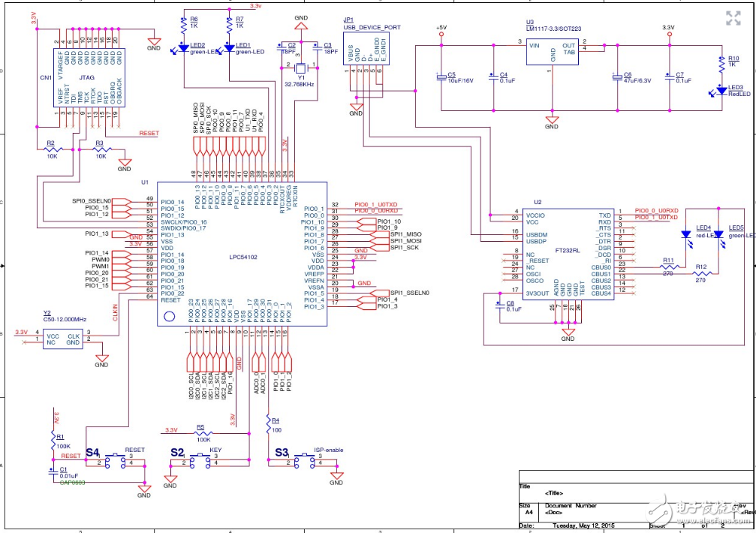Select the RedLED LED3 symbol
The width and height of the screenshot is (756, 533).
pyautogui.click(x=722, y=92)
